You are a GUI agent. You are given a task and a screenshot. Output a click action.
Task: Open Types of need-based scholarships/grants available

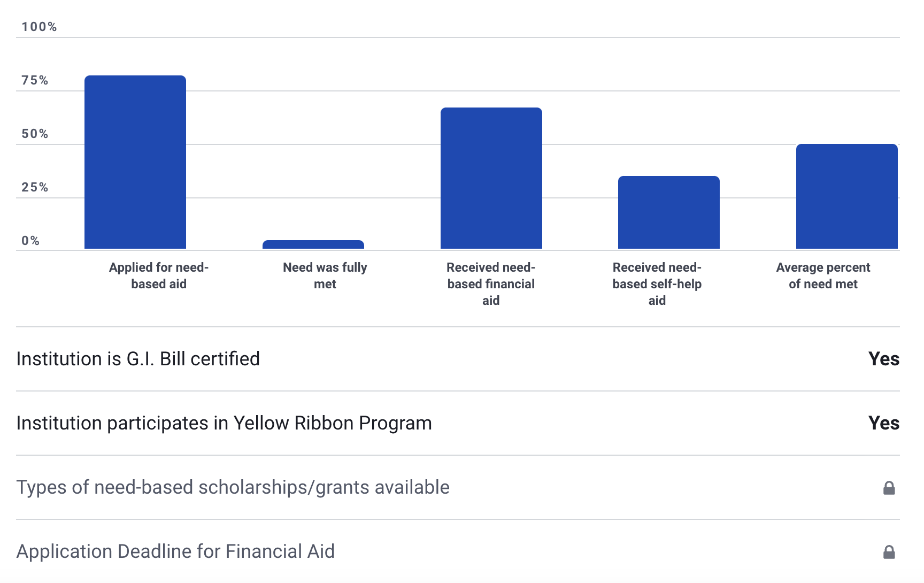(x=233, y=487)
